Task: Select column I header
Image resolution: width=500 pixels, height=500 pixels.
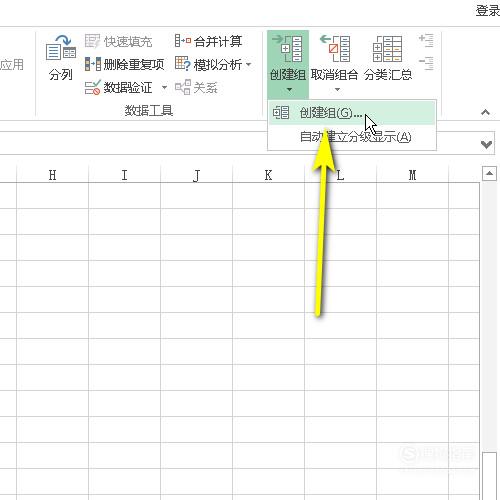Action: 125,175
